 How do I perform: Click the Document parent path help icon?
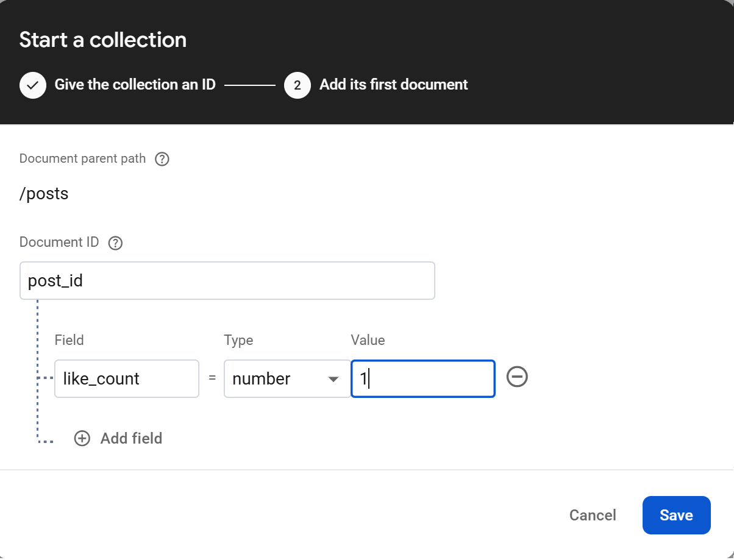(162, 160)
